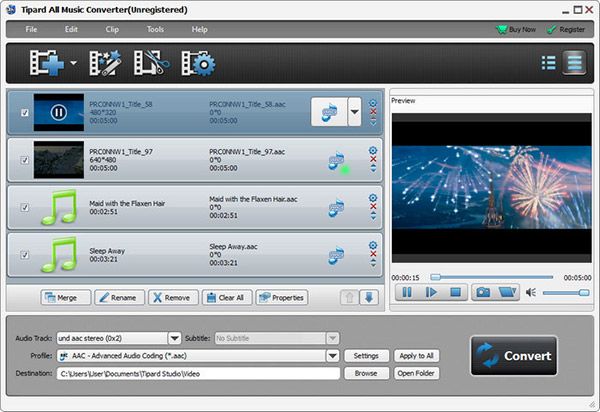This screenshot has width=600, height=412.
Task: Pause the preview playback
Action: (x=407, y=293)
